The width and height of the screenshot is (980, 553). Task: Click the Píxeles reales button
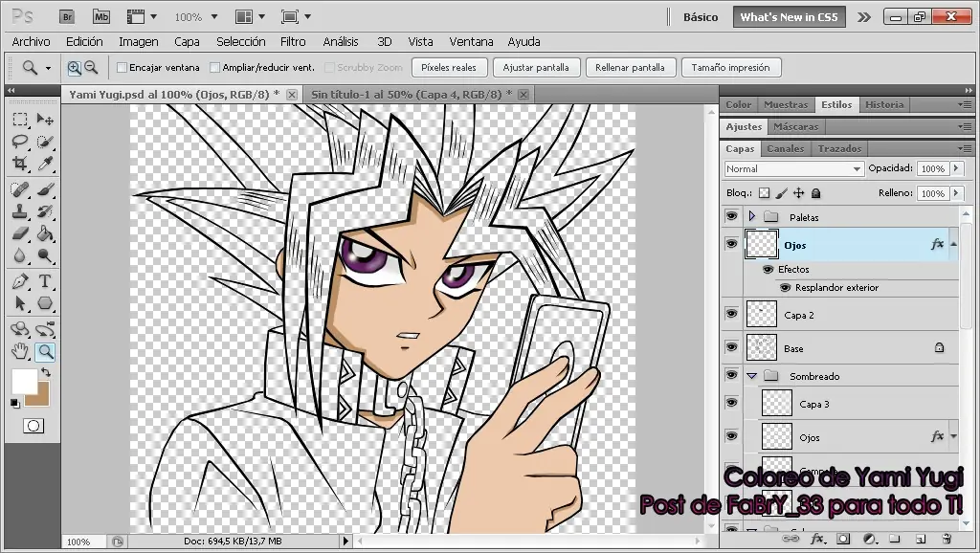[x=449, y=67]
